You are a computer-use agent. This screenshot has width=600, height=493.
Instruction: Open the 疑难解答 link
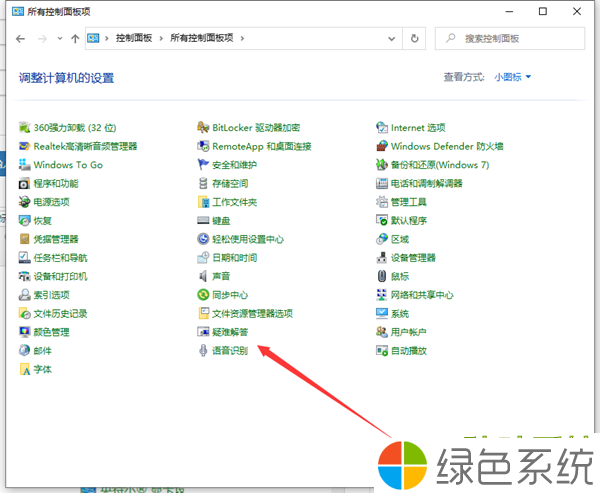(x=230, y=332)
